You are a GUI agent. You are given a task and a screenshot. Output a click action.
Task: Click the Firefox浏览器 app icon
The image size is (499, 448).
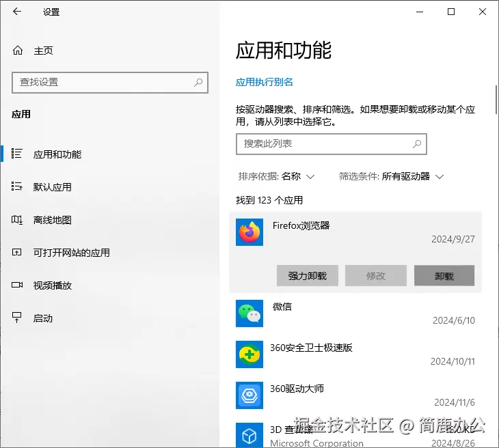click(x=249, y=232)
